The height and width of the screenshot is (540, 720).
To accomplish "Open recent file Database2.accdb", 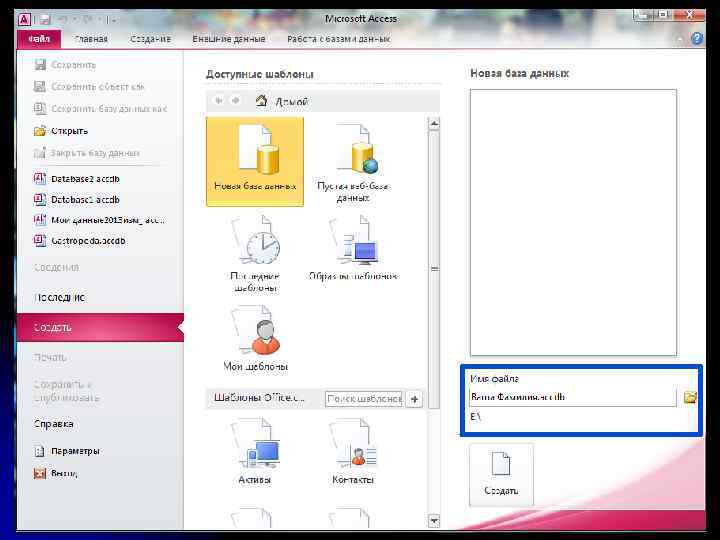I will click(x=77, y=179).
